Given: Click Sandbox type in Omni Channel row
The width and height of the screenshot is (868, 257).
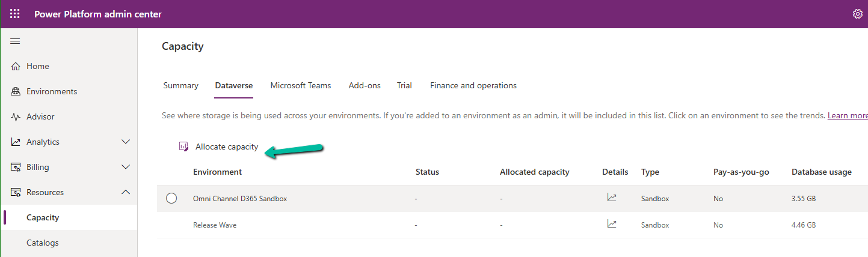Looking at the screenshot, I should [x=655, y=198].
